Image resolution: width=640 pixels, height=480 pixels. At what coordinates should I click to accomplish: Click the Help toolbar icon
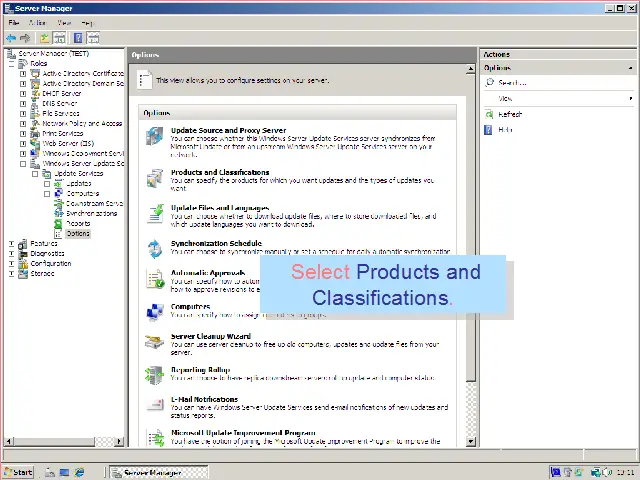(x=78, y=38)
